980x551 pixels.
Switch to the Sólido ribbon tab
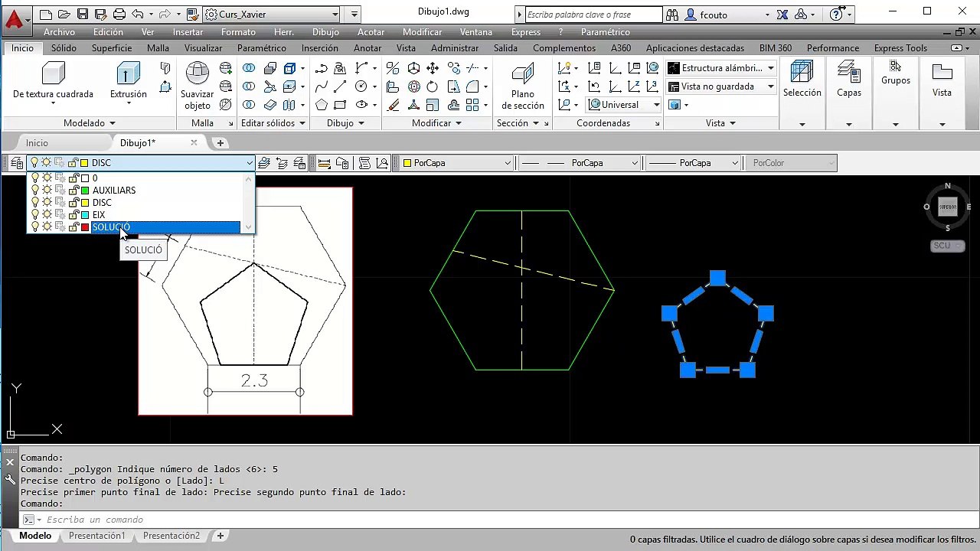tap(64, 48)
